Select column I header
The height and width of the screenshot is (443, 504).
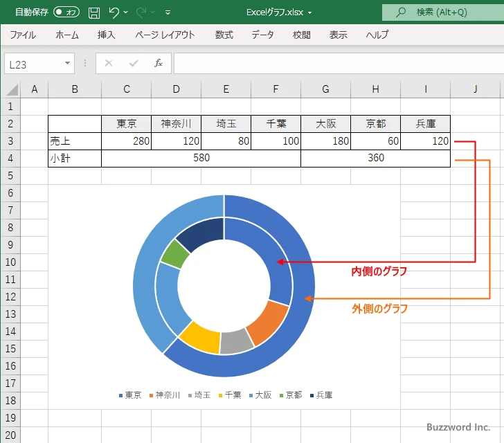pyautogui.click(x=426, y=89)
